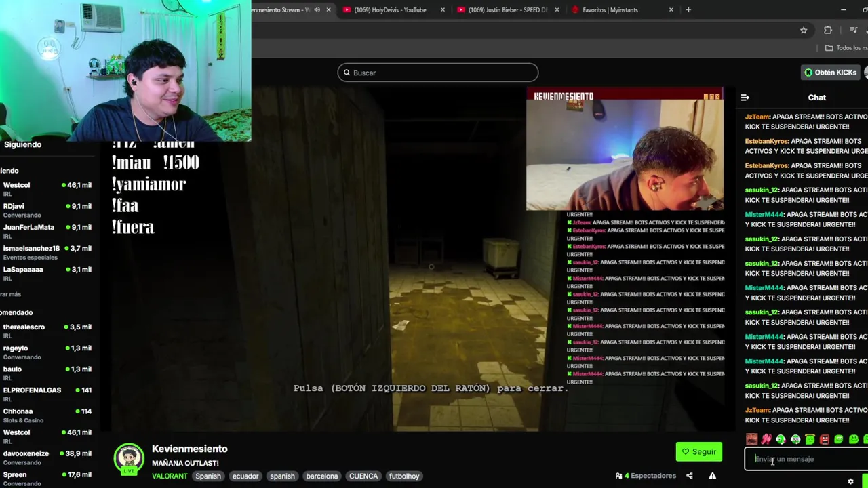Close the Favoritos Myinstants tab

(x=671, y=9)
